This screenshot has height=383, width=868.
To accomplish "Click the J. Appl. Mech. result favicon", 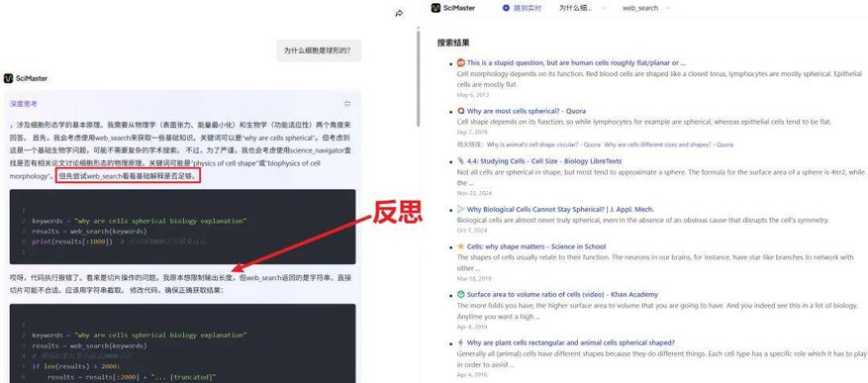I will click(460, 209).
